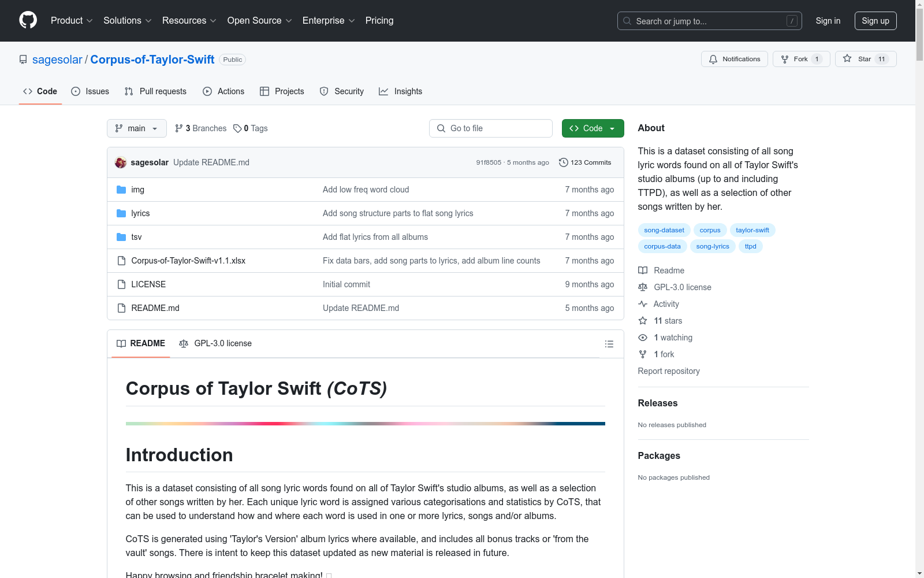View the Security tab
Viewport: 924px width, 578px height.
click(342, 91)
